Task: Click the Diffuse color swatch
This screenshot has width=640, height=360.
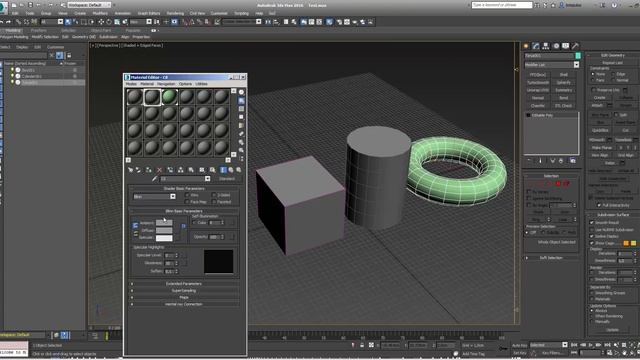Action: click(x=164, y=231)
